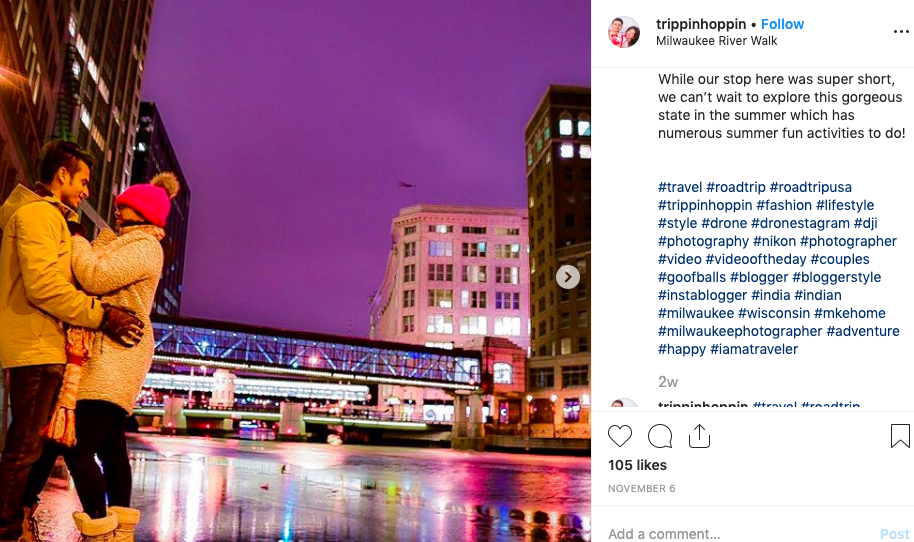The image size is (914, 542).
Task: Click the Post comment button
Action: [894, 534]
